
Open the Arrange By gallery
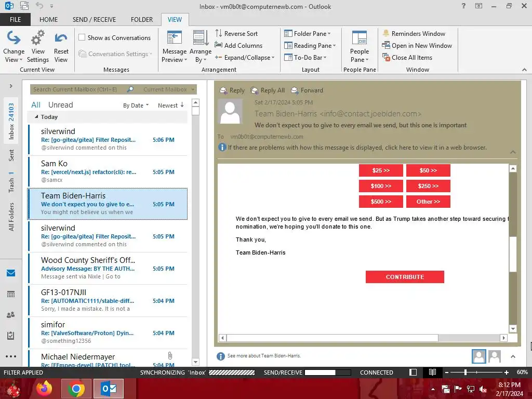pos(201,46)
